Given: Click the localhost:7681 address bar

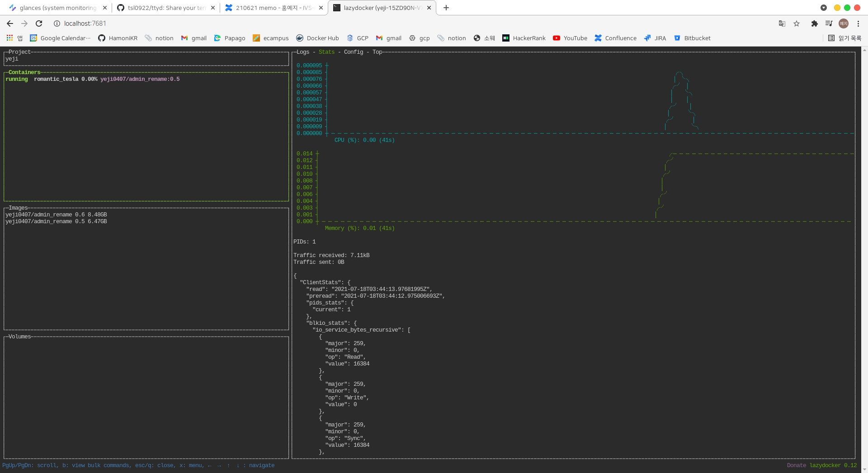Looking at the screenshot, I should click(x=85, y=23).
